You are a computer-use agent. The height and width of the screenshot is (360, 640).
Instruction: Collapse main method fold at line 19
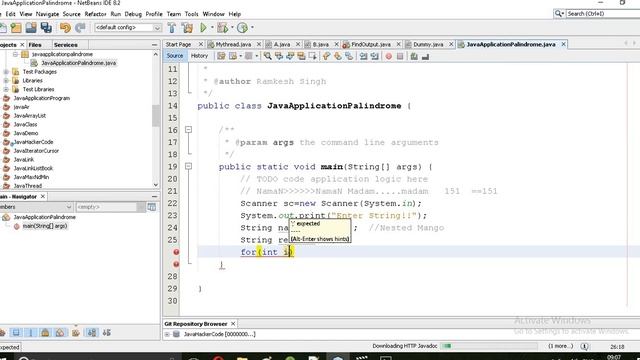coord(188,167)
